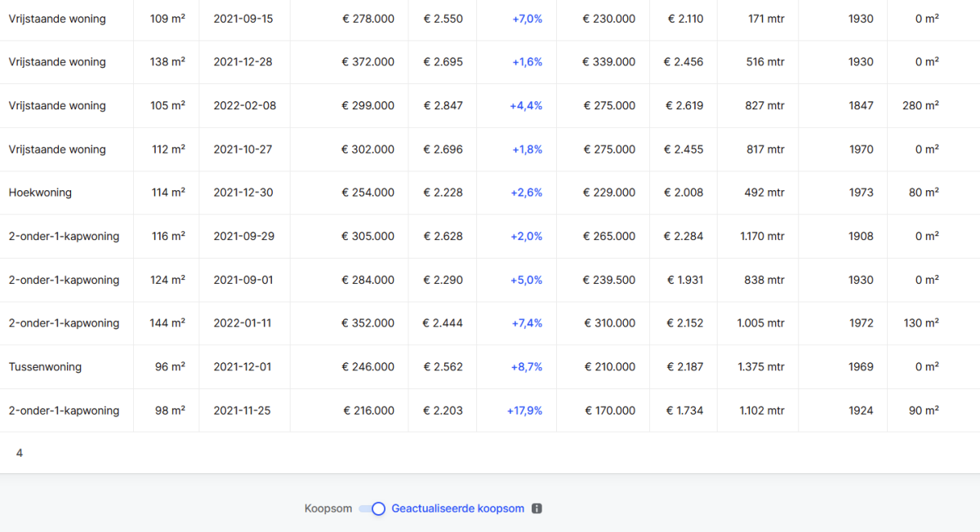
Task: Select the 280 m² plot size cell
Action: click(920, 105)
